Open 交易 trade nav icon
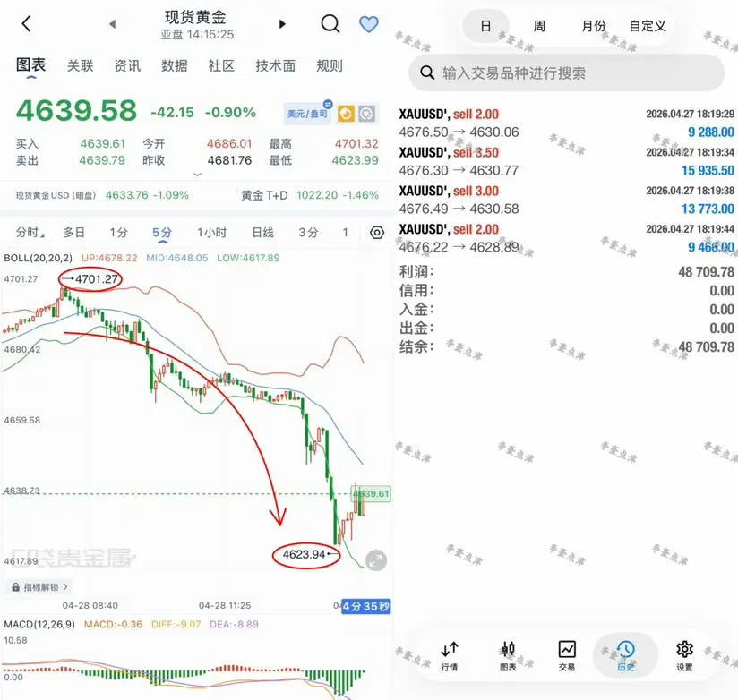This screenshot has width=738, height=700. coord(567,656)
